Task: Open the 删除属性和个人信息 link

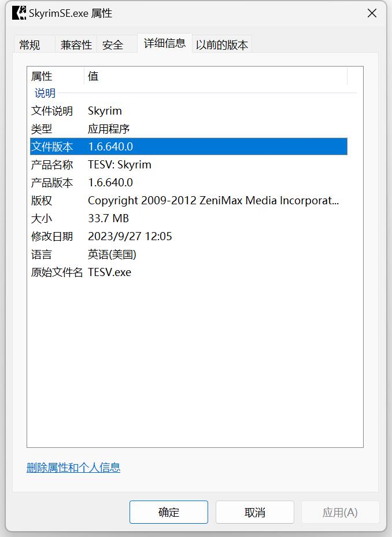Action: [73, 468]
